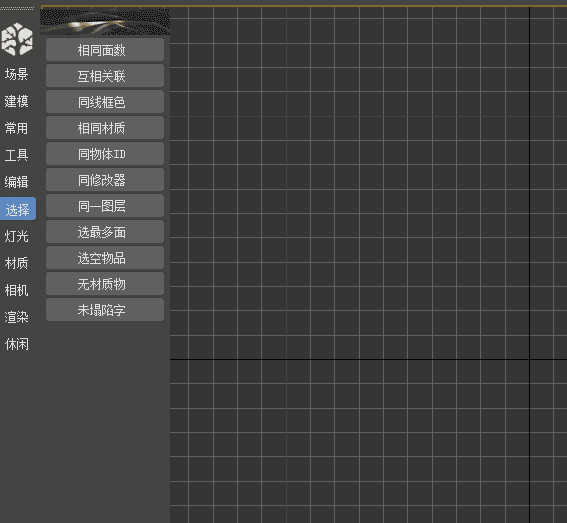
Task: Select objects with 同线框色 button
Action: point(105,102)
